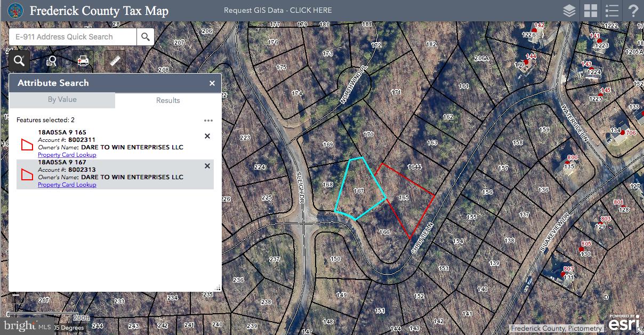Click Request GIS Data - CLICK HERE
This screenshot has width=644, height=335.
click(278, 10)
